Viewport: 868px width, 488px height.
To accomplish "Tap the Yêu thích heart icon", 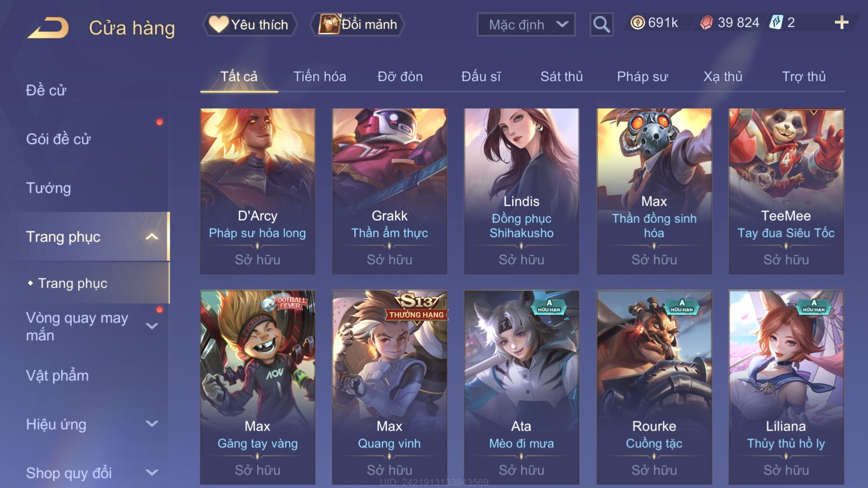I will point(219,24).
